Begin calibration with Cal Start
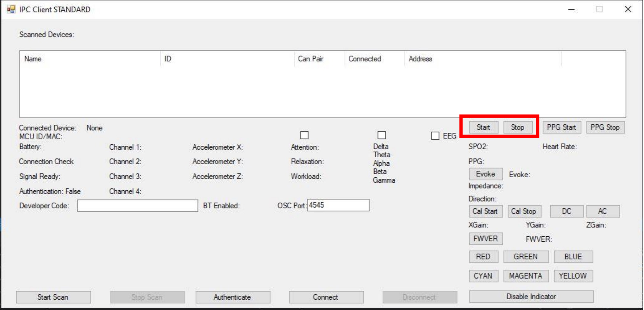 click(485, 211)
